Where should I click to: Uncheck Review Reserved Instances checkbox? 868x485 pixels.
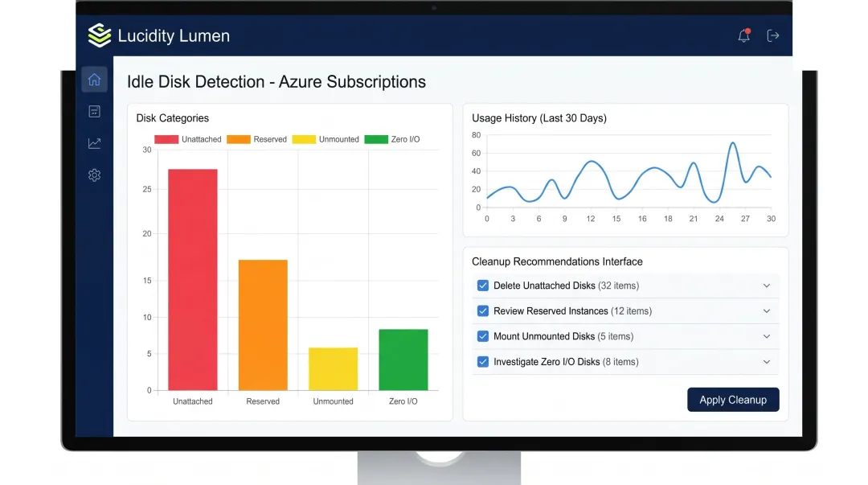[x=483, y=311]
